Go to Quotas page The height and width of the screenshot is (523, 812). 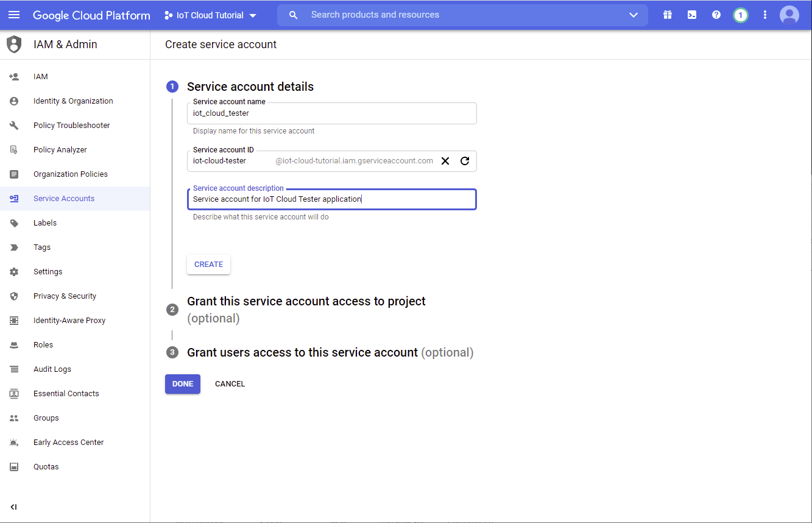pos(75,467)
